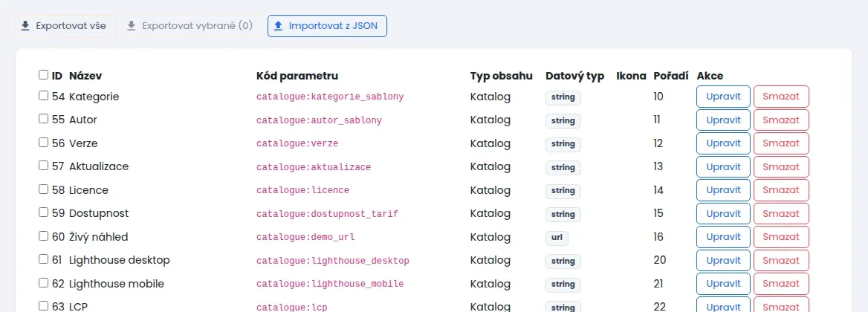Click Smazat for Živý náhled

pyautogui.click(x=781, y=237)
